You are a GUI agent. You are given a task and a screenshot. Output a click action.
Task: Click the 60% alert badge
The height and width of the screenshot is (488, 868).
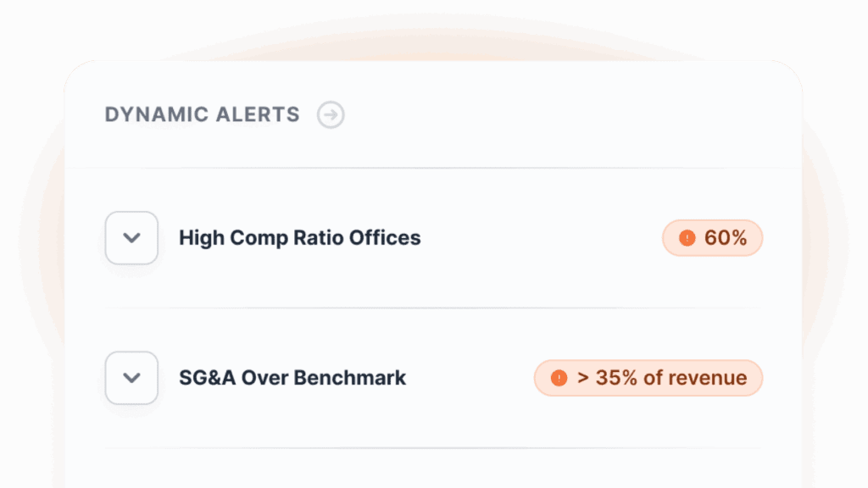[x=712, y=238]
